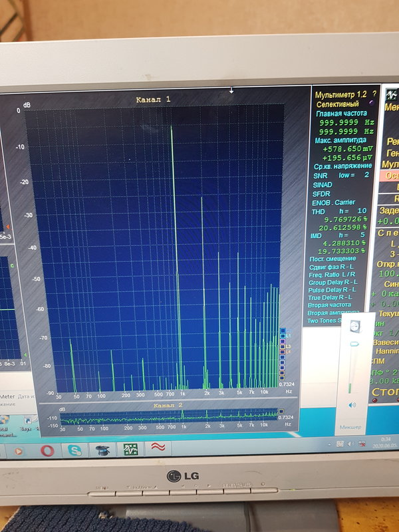Select Сдвиг фаз R - L
This screenshot has width=399, height=532.
pos(331,267)
